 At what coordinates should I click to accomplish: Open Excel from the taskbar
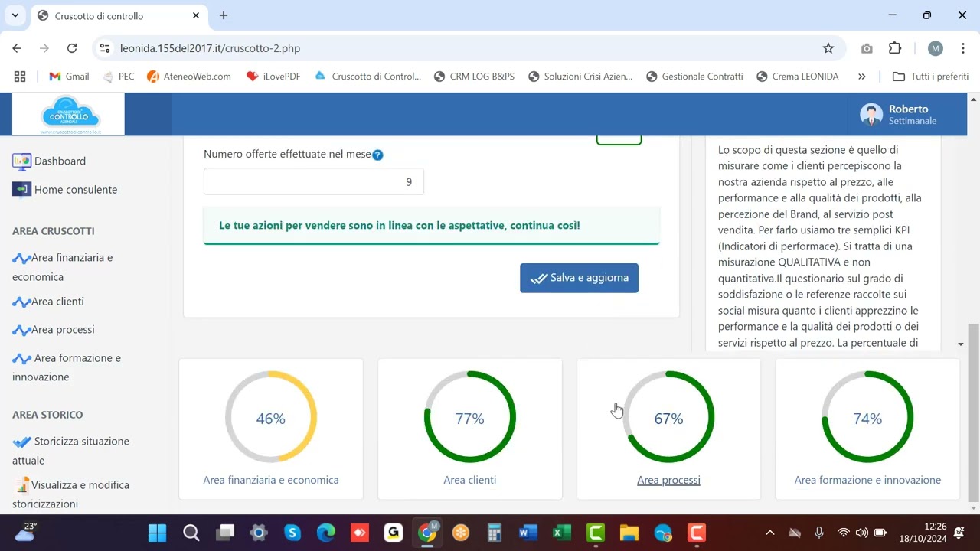[561, 533]
